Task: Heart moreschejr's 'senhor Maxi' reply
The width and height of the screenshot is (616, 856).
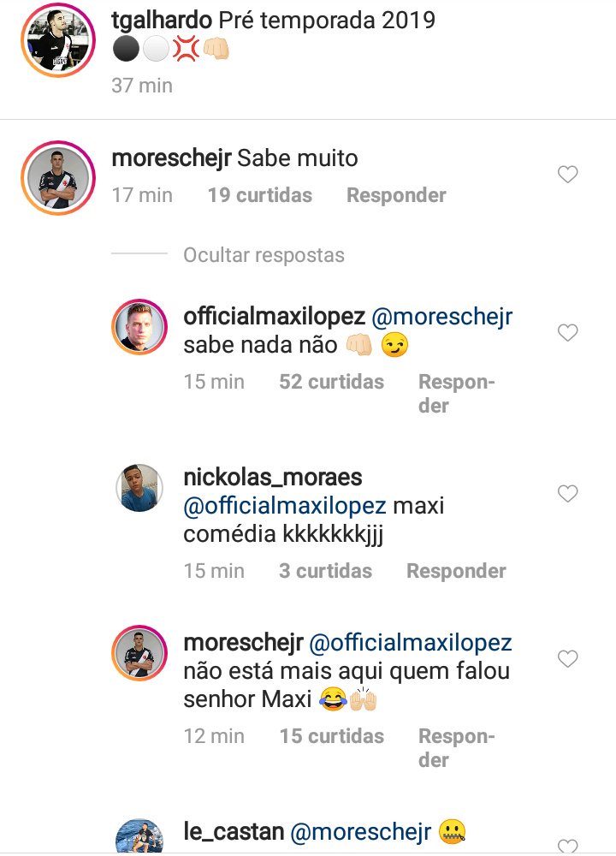Action: point(567,659)
